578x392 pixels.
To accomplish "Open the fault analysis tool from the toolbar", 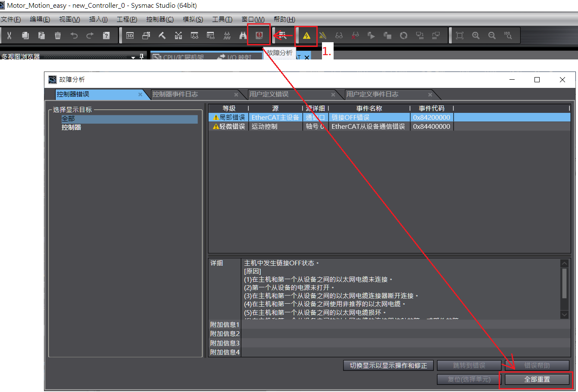I will 259,35.
